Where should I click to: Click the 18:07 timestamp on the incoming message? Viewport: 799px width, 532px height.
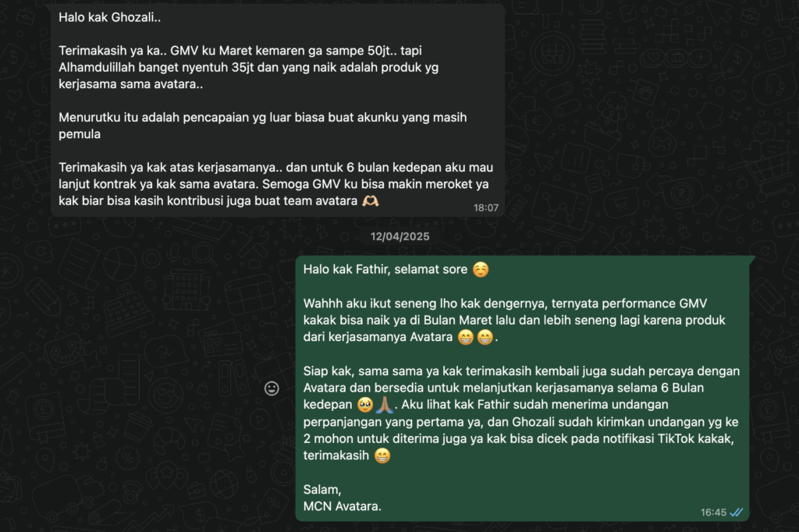pos(485,208)
